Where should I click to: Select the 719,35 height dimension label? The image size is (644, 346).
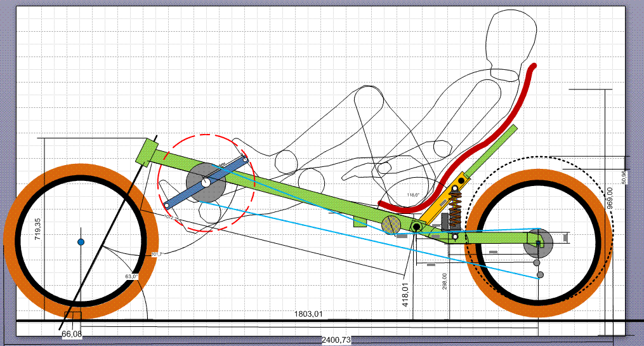point(38,229)
